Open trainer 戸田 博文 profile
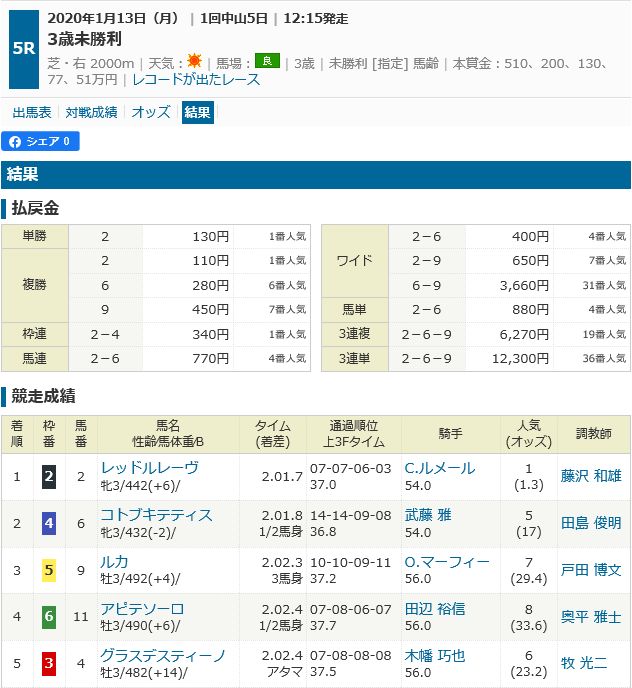This screenshot has width=632, height=688. (590, 570)
